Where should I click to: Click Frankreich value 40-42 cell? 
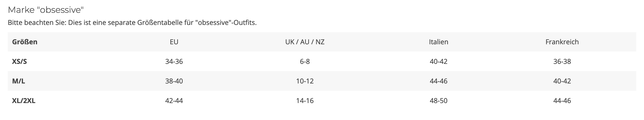click(x=562, y=81)
